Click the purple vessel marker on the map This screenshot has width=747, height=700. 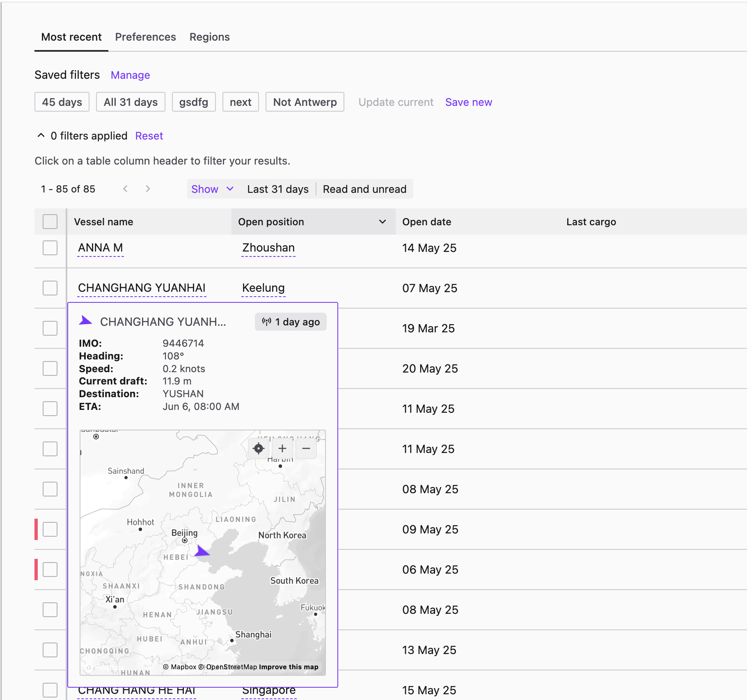tap(202, 551)
